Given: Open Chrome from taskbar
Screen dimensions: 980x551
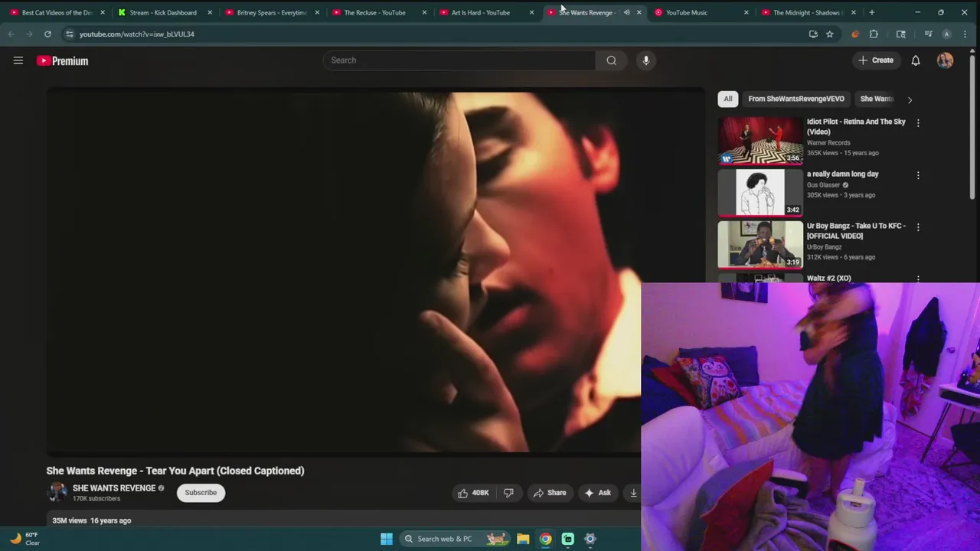Looking at the screenshot, I should tap(545, 539).
